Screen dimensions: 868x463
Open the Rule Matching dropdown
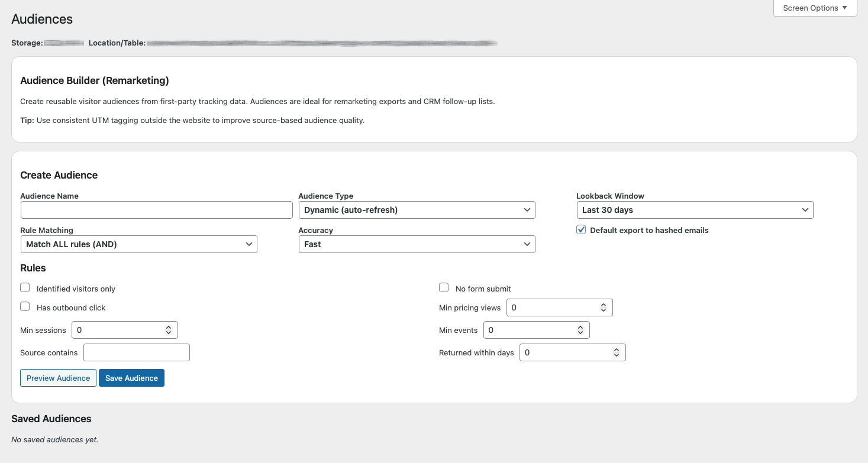[x=138, y=244]
